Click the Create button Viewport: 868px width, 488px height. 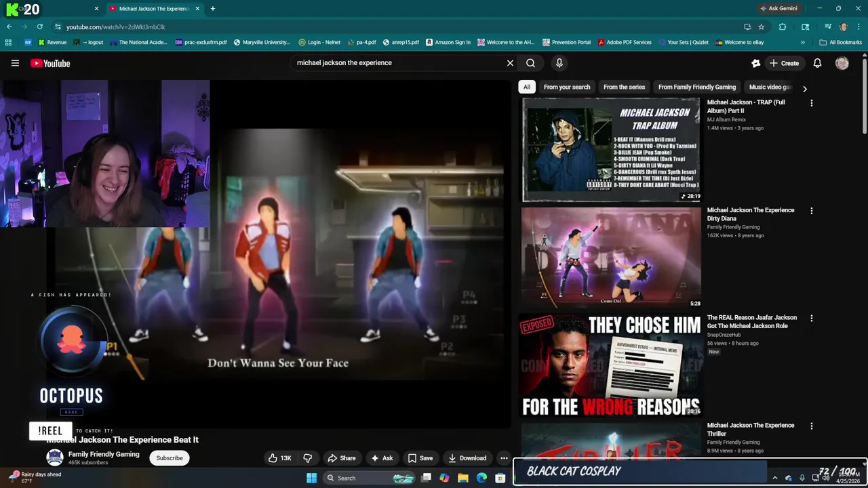(x=784, y=63)
